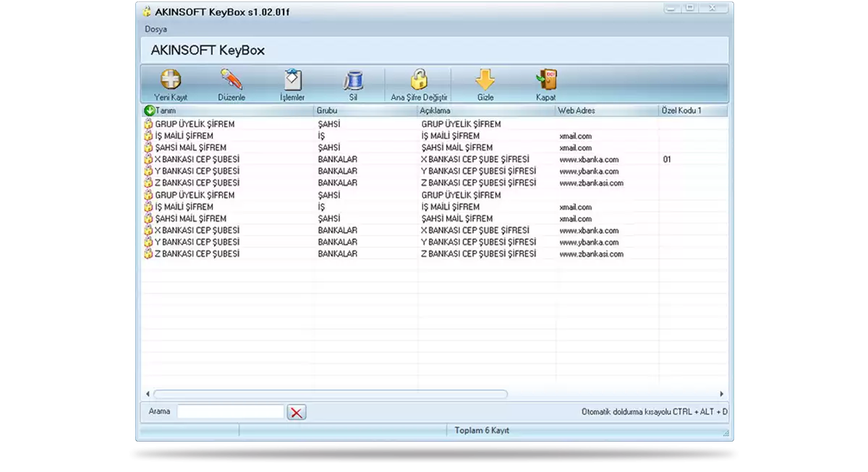Open the Dosya menu

[156, 30]
